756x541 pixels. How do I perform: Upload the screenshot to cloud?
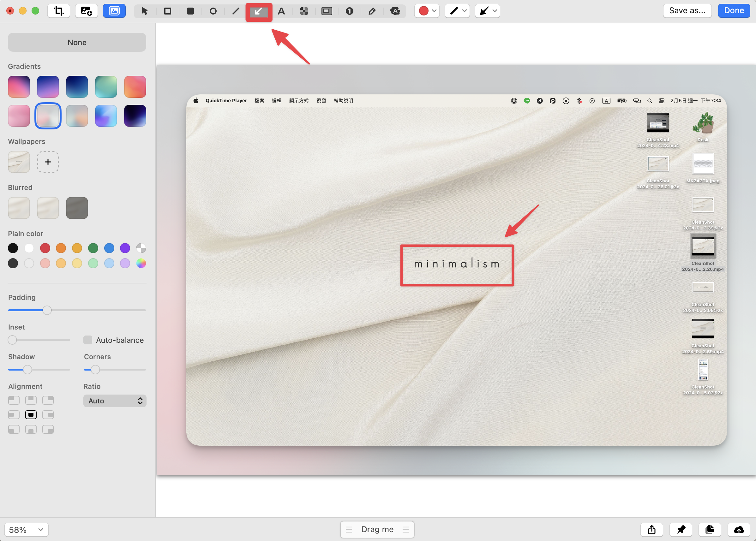(739, 529)
